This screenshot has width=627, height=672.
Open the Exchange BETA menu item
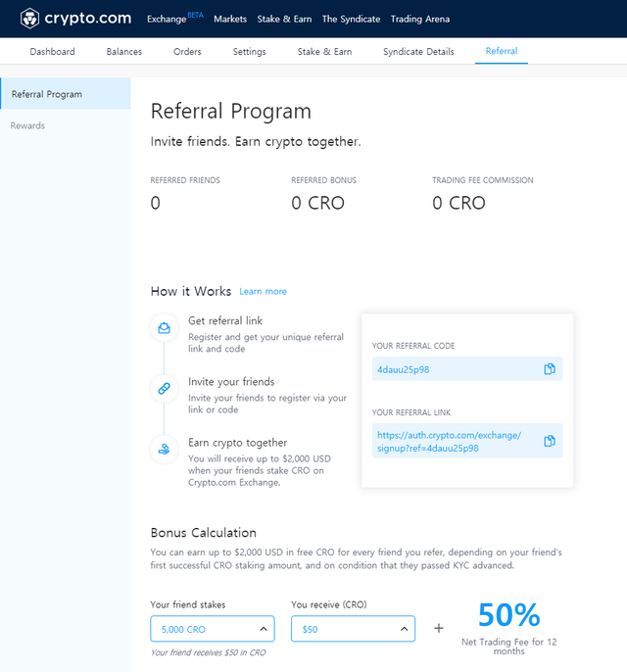pyautogui.click(x=174, y=19)
